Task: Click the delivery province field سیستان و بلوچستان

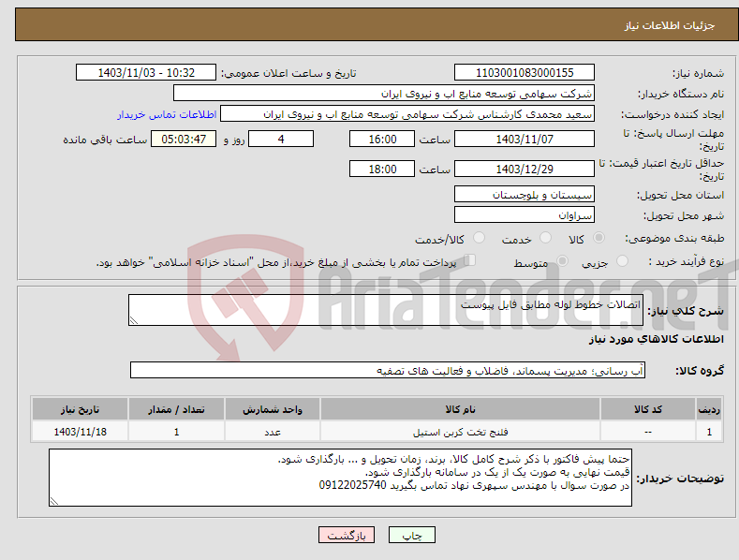Action: 525,194
